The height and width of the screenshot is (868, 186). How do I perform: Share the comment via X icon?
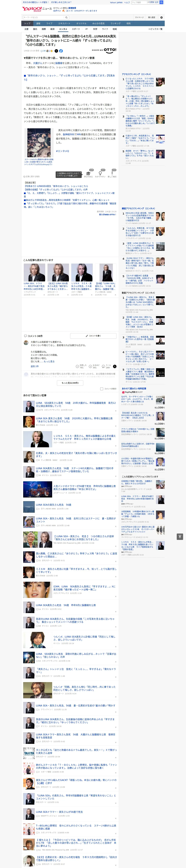115,366
